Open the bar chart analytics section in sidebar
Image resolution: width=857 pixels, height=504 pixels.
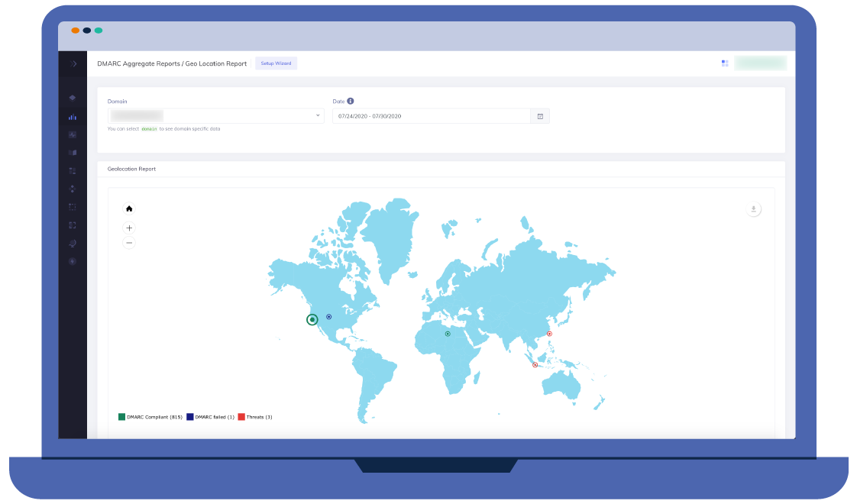[x=72, y=117]
